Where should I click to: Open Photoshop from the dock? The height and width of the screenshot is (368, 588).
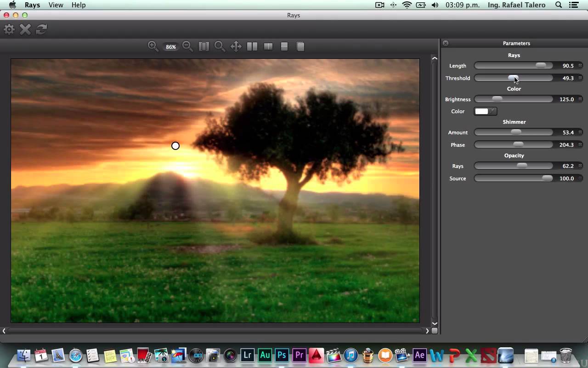[x=282, y=355]
